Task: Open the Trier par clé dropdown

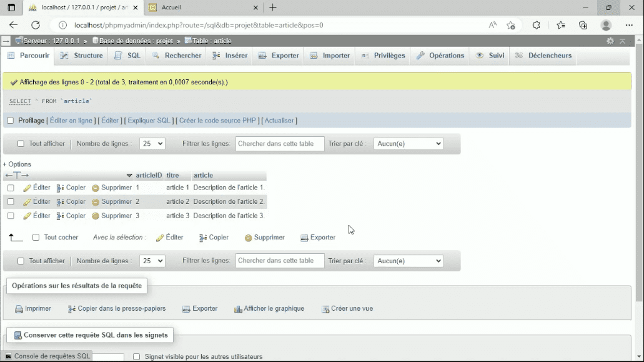Action: pyautogui.click(x=408, y=143)
